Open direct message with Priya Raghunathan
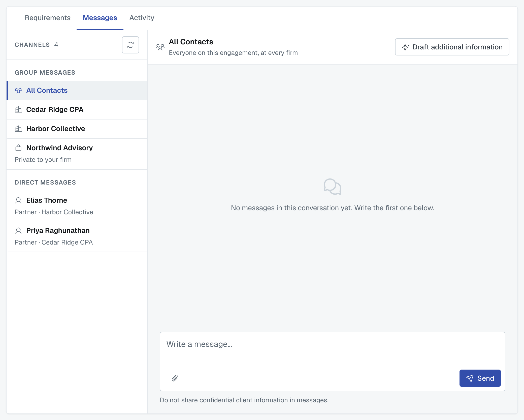 coord(77,236)
